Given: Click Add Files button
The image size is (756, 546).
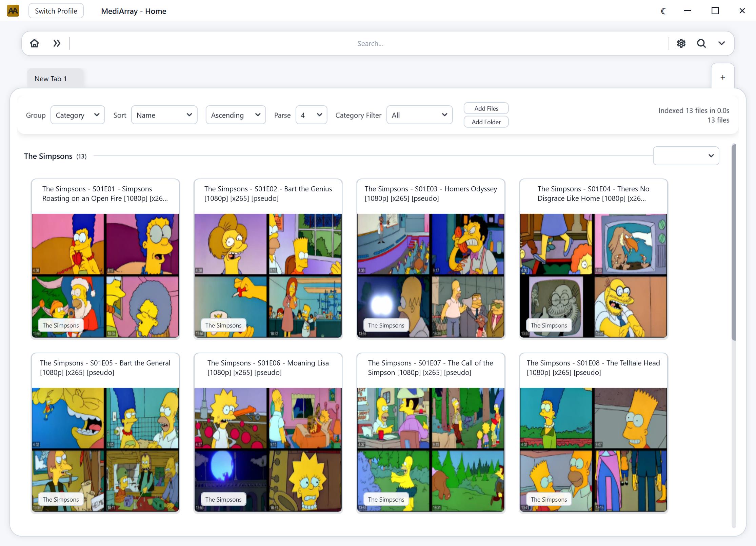Looking at the screenshot, I should 486,108.
